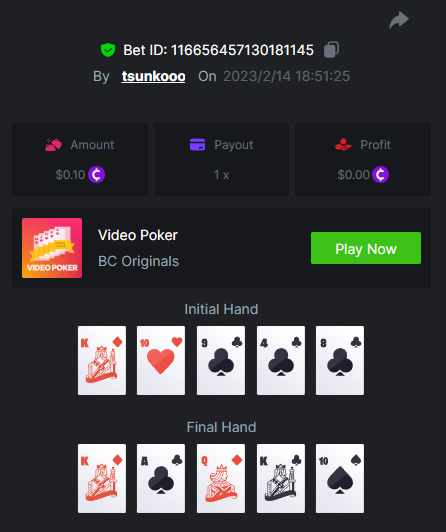Click the King of diamonds in Initial Hand

(102, 360)
